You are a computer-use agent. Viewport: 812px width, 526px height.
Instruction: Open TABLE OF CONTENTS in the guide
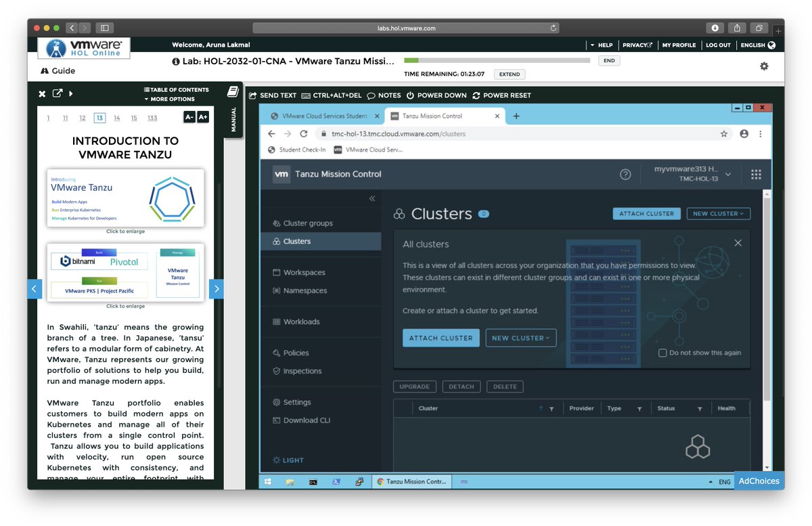click(x=176, y=89)
